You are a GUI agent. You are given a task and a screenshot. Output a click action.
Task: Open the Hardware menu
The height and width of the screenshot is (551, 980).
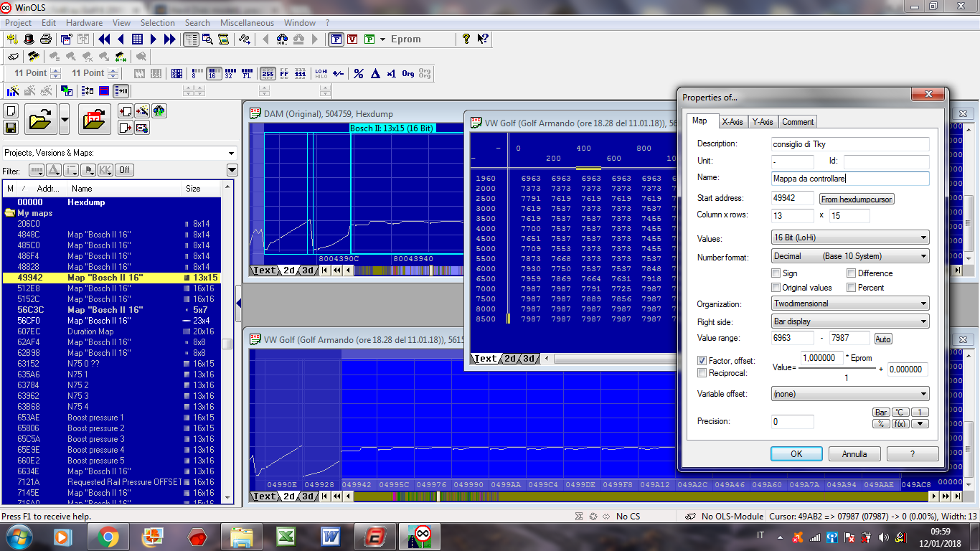point(84,23)
